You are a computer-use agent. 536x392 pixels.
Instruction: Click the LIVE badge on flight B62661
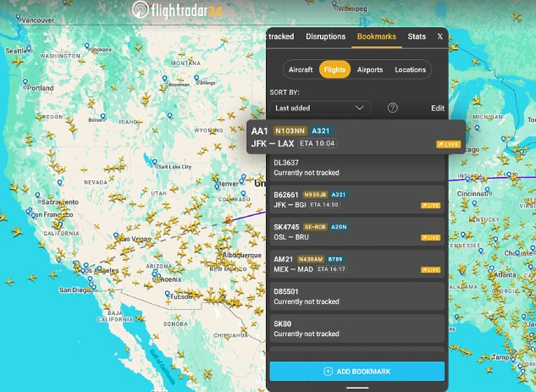pyautogui.click(x=429, y=206)
